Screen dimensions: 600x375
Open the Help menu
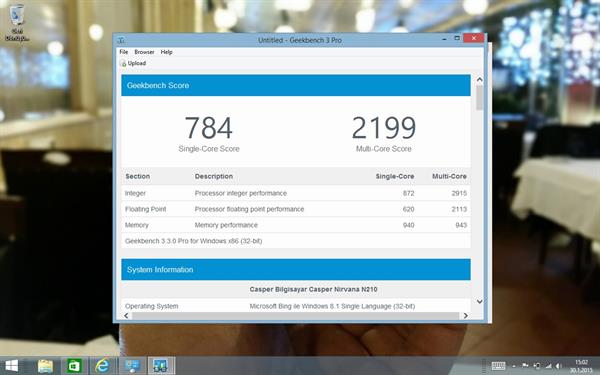click(x=166, y=52)
